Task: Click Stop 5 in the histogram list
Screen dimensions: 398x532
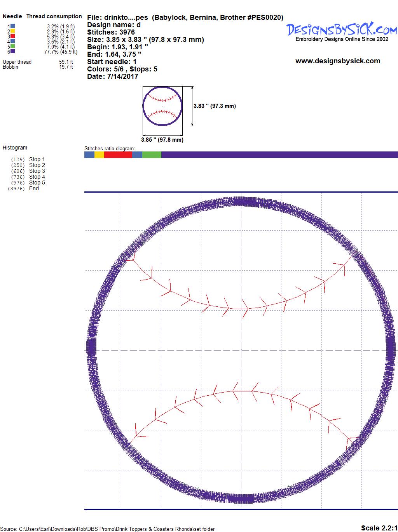Action: [x=37, y=183]
